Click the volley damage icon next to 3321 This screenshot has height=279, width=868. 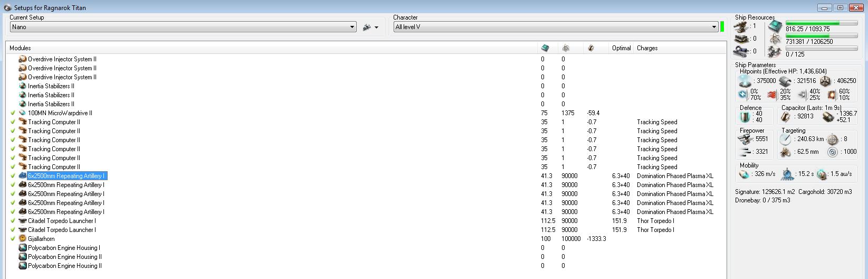pos(746,152)
